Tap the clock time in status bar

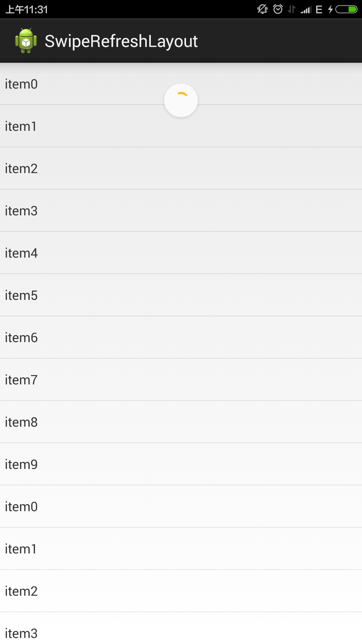[x=27, y=9]
